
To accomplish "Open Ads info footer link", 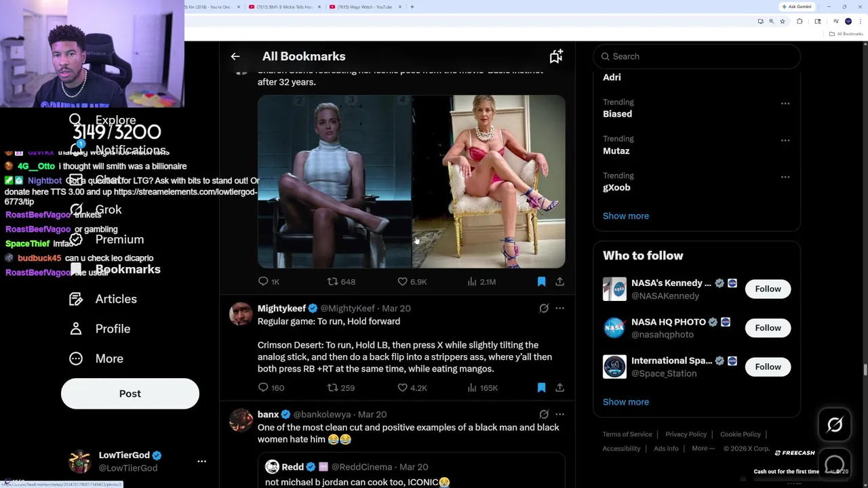I will click(x=666, y=449).
